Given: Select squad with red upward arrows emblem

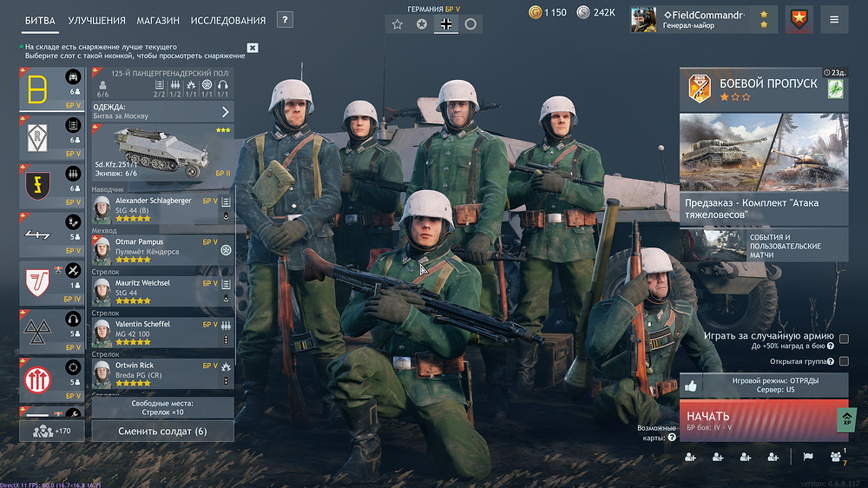Looking at the screenshot, I should click(x=38, y=378).
